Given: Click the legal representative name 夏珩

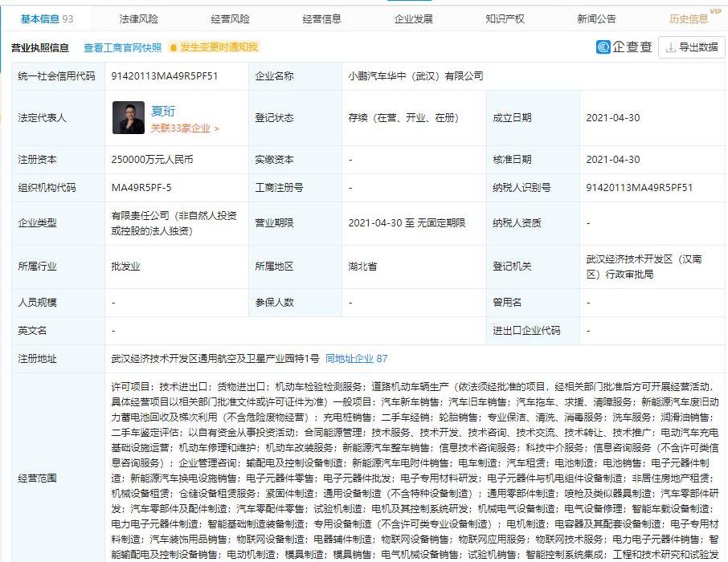Looking at the screenshot, I should click(163, 111).
